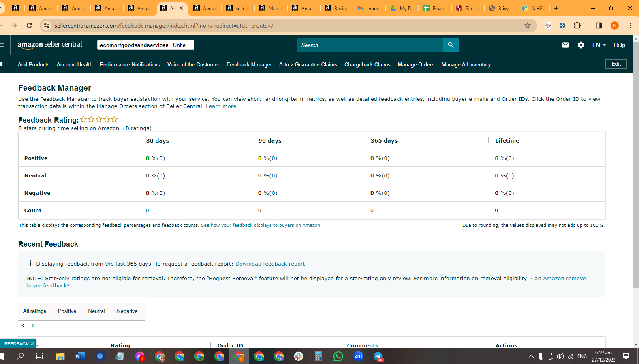Screen dimensions: 639x364
Task: Click the bookmark ribbon icon beside Add Products
Action: [2, 64]
